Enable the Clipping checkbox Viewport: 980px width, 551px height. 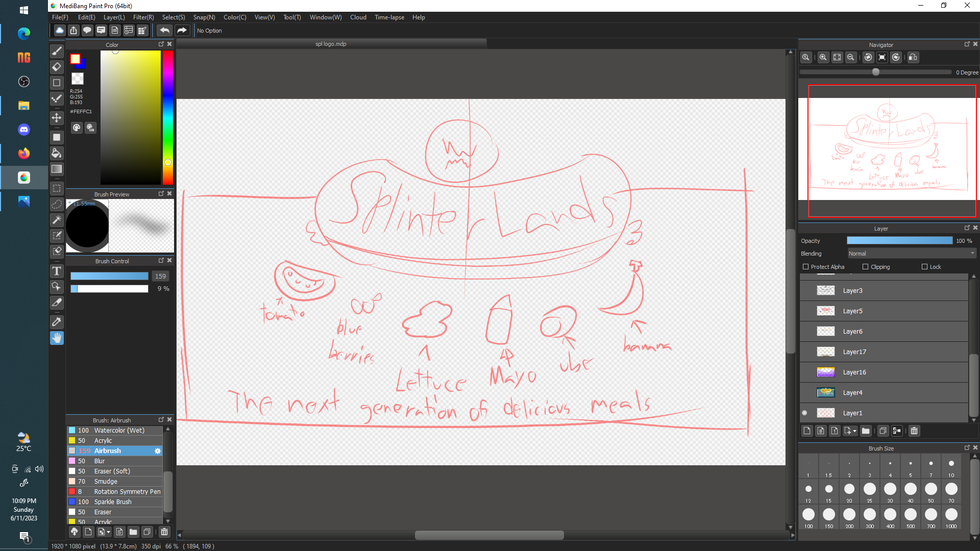click(x=866, y=267)
